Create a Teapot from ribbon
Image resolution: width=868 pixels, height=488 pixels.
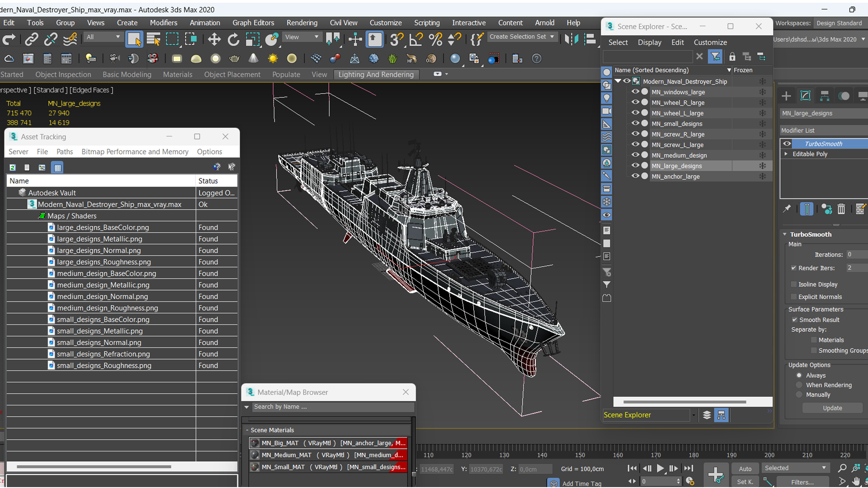coord(234,59)
